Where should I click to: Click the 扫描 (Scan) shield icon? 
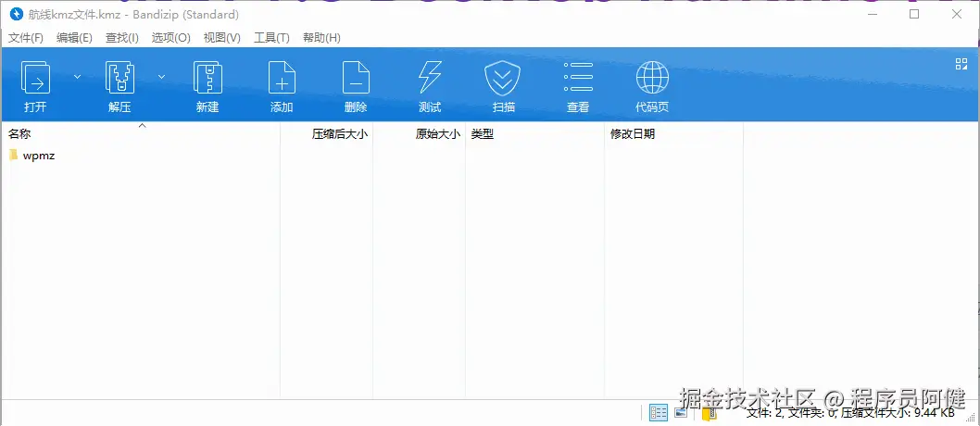[503, 78]
